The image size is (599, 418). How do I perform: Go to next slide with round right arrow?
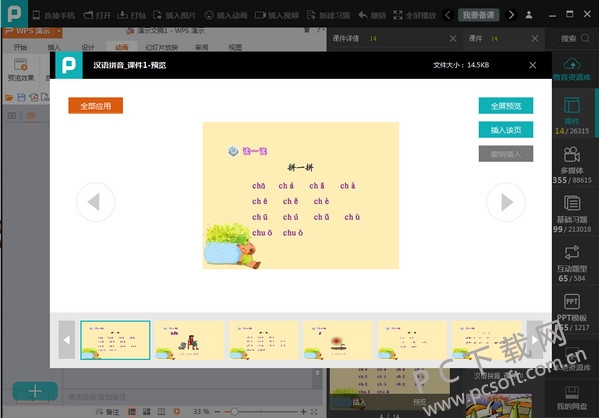(506, 202)
